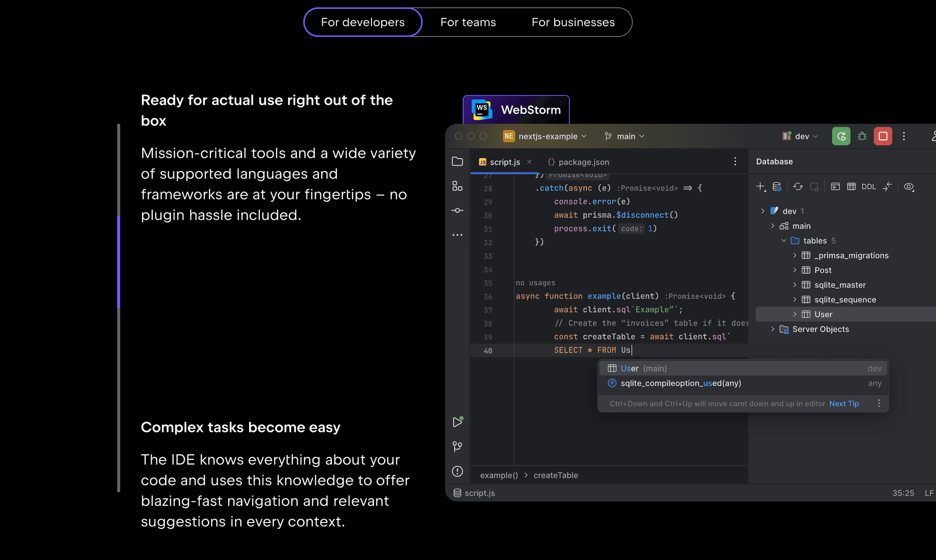Select the Server Objects tree item
The height and width of the screenshot is (560, 936).
(820, 329)
